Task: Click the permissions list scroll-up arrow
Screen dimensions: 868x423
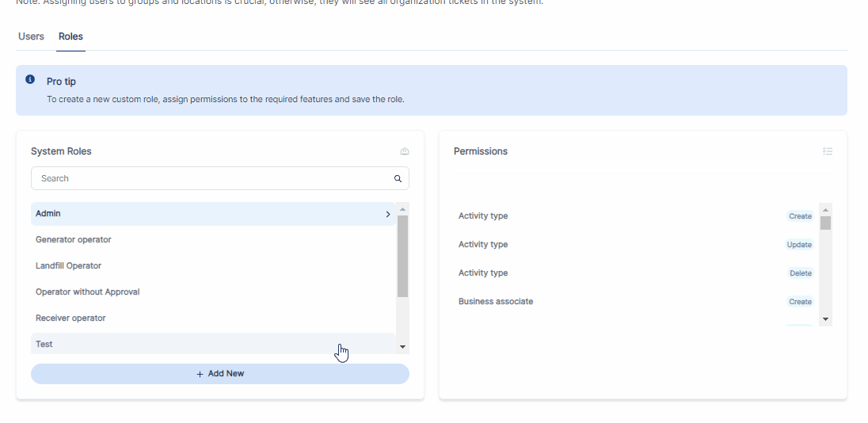Action: [825, 210]
